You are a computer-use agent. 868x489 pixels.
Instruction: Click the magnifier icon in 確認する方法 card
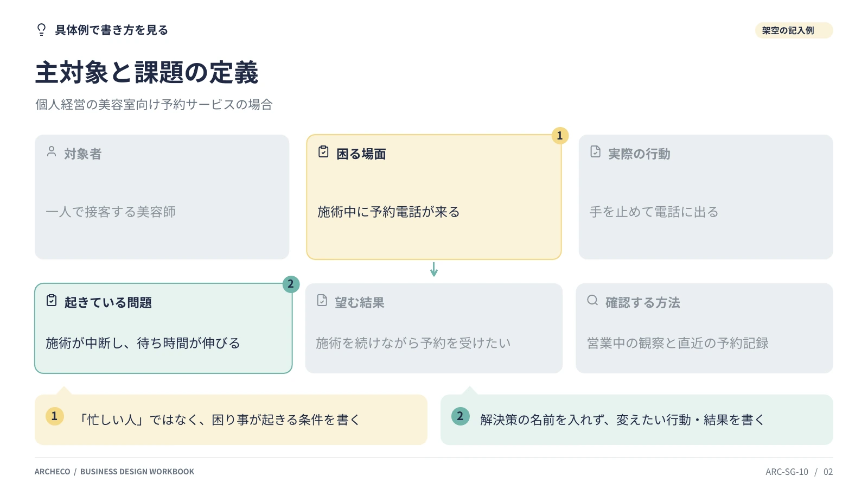[592, 300]
